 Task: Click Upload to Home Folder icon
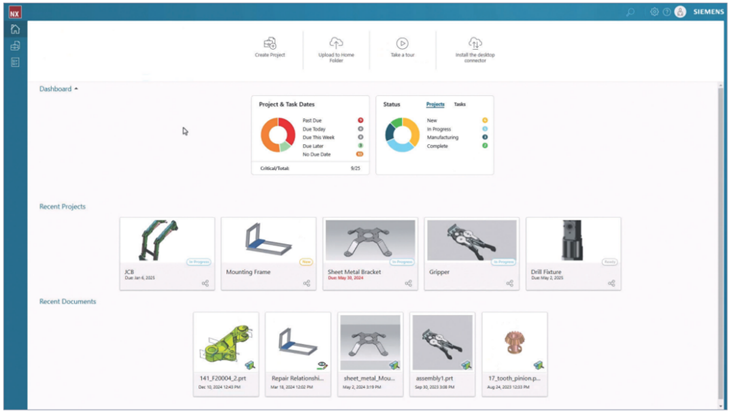(x=336, y=44)
